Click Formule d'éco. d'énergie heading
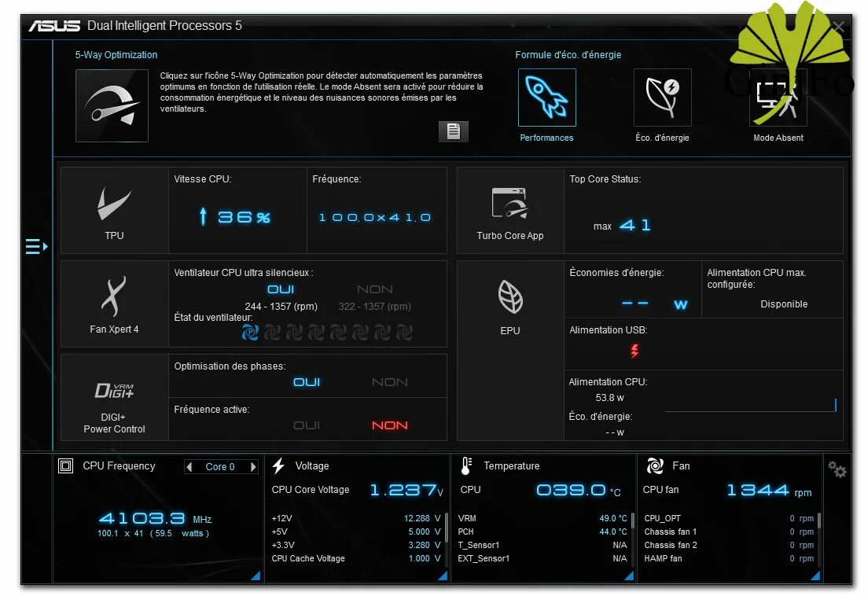This screenshot has width=868, height=596. point(568,55)
